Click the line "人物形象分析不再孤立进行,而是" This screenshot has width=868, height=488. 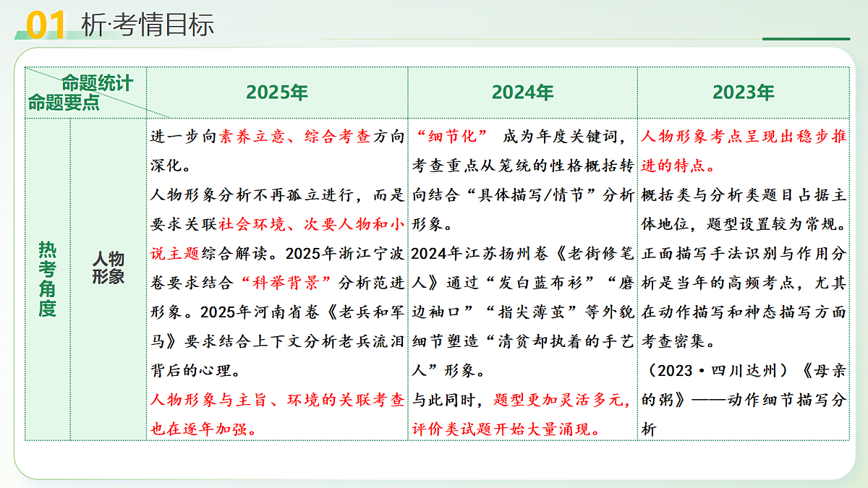(x=278, y=195)
